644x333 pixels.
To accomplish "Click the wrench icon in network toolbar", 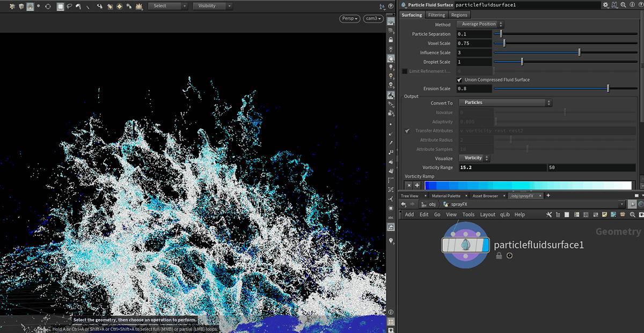I will point(548,215).
